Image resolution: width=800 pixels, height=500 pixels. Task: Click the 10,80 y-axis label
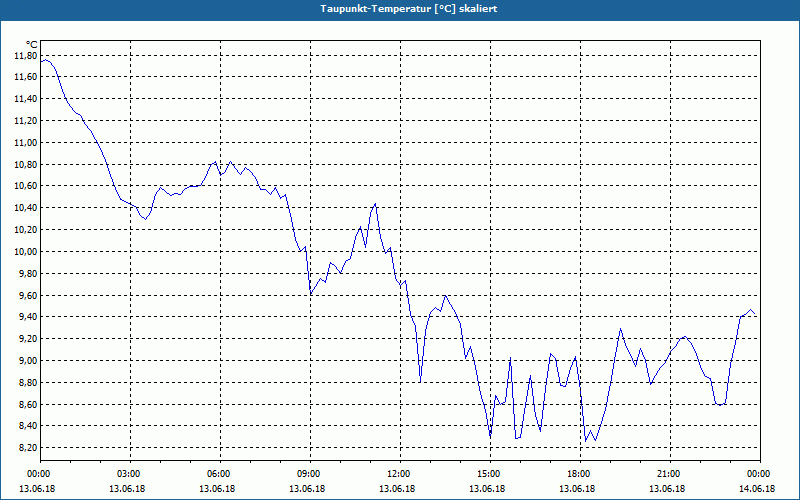tap(25, 165)
